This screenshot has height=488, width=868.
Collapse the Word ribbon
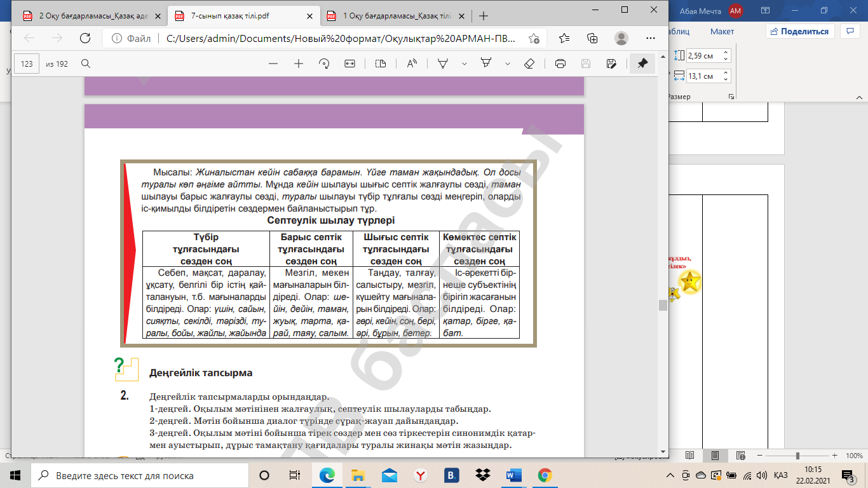[x=858, y=97]
